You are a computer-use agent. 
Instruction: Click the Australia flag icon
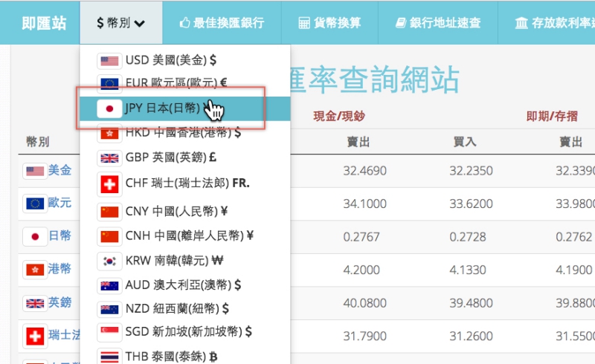109,285
